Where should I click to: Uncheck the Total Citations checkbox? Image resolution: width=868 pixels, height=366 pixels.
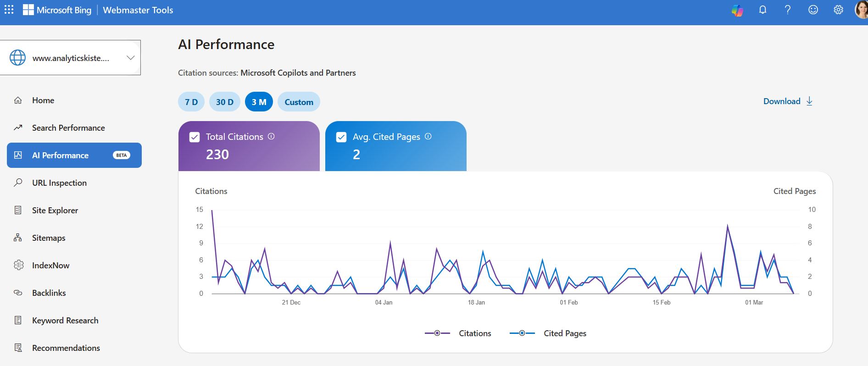pyautogui.click(x=195, y=137)
